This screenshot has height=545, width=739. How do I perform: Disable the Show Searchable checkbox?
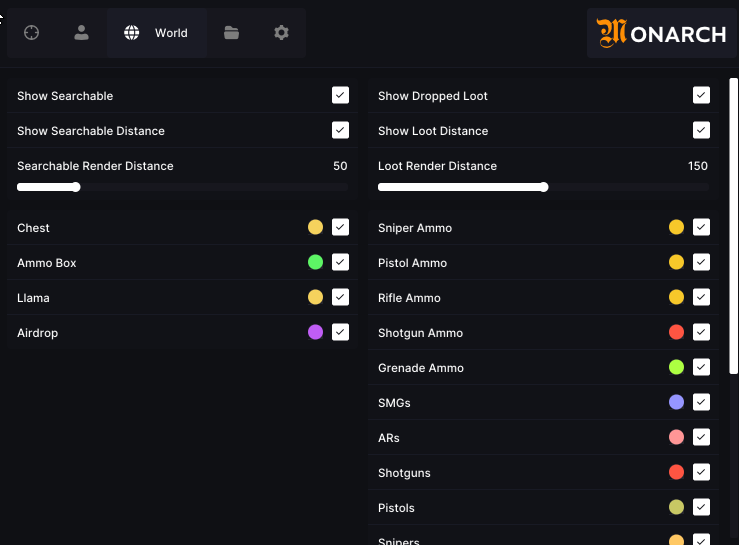pos(340,95)
